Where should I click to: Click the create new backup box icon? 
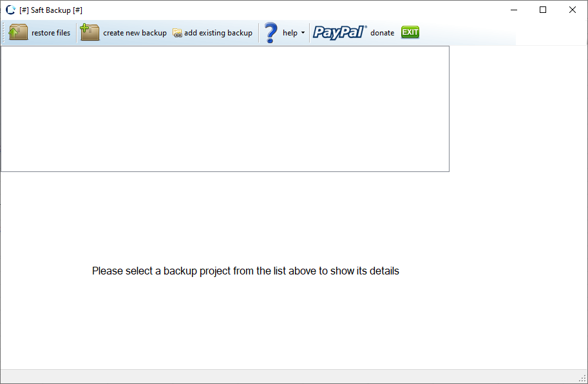pos(90,32)
